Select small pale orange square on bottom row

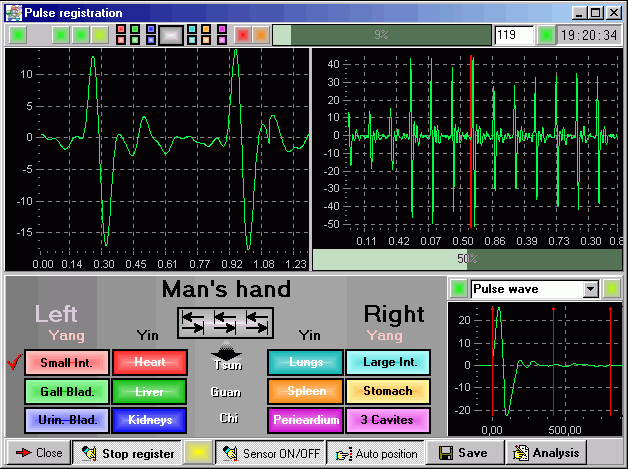click(x=206, y=40)
